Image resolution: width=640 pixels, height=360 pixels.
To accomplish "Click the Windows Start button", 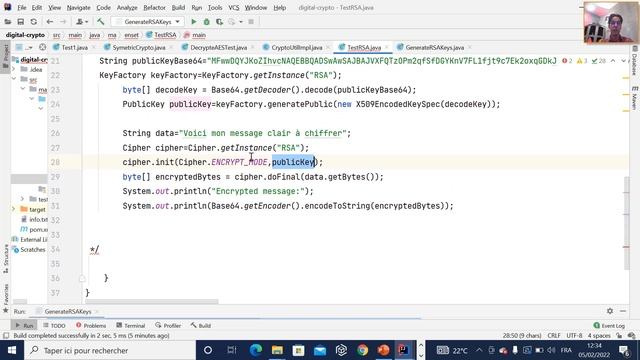I will coord(12,350).
